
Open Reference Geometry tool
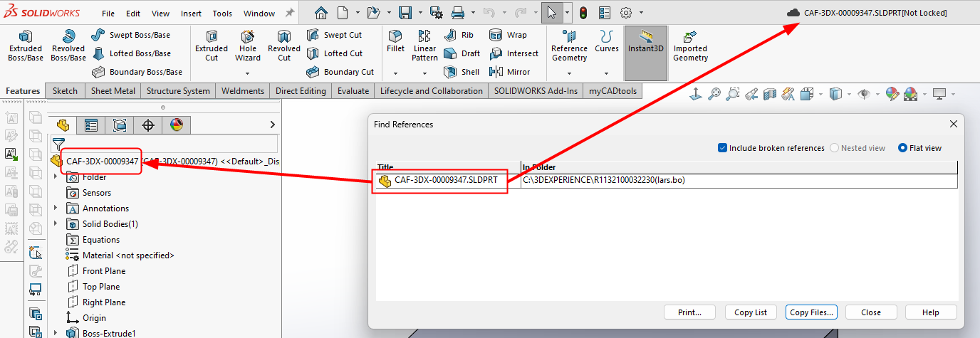tap(569, 46)
